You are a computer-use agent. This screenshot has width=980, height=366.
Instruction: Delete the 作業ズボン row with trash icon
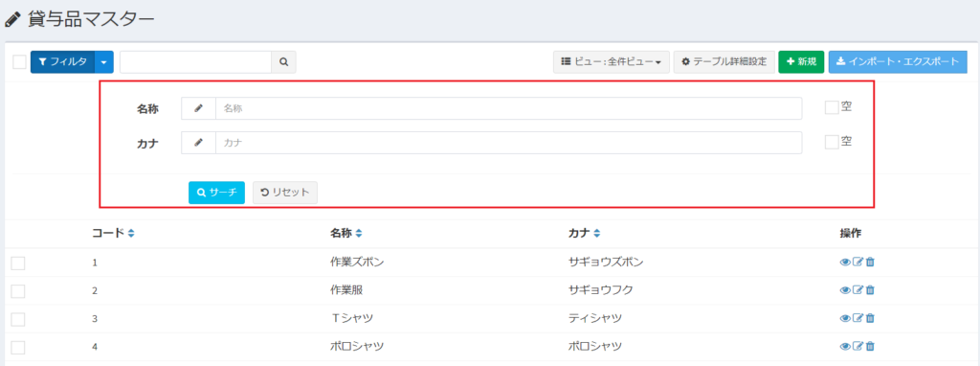(870, 263)
